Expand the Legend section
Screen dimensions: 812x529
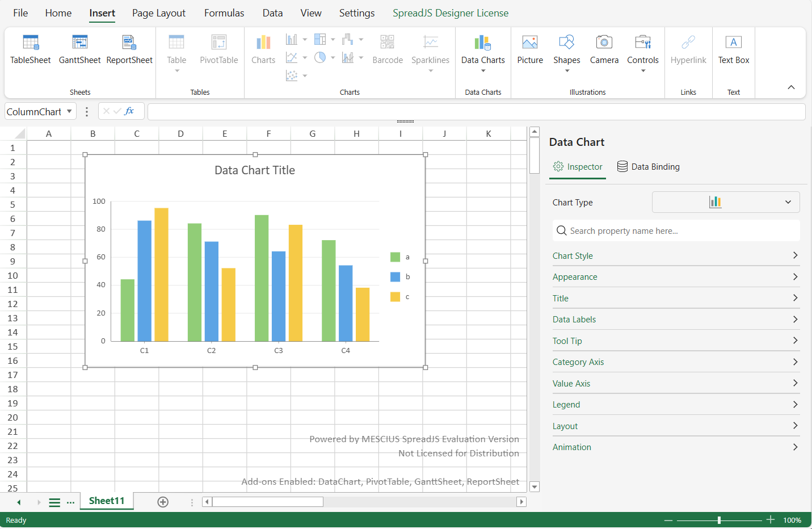coord(676,404)
